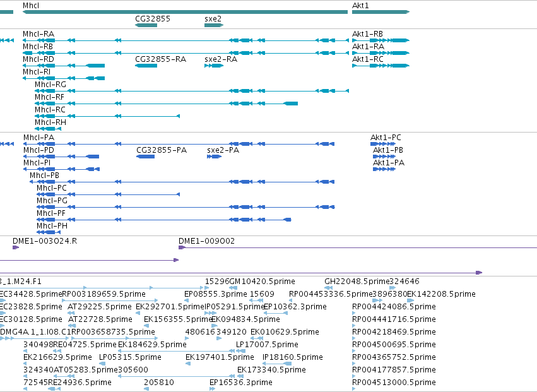Click the Mhcl-PG protein label
This screenshot has width=537, height=392.
click(x=52, y=201)
